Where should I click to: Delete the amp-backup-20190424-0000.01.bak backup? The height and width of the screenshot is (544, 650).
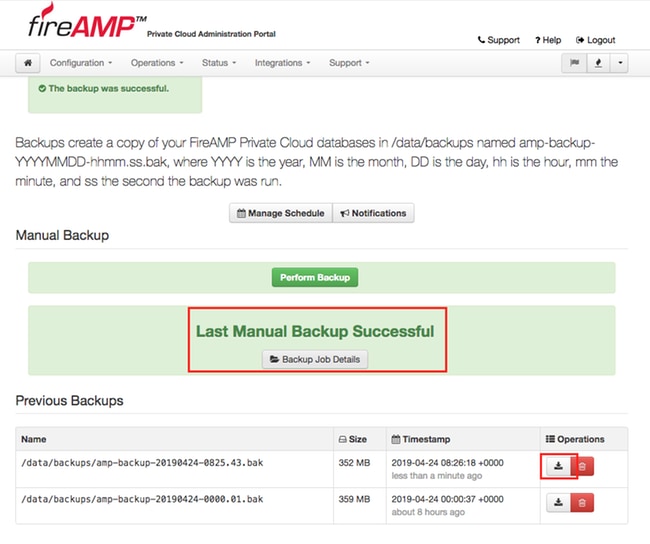tap(582, 503)
